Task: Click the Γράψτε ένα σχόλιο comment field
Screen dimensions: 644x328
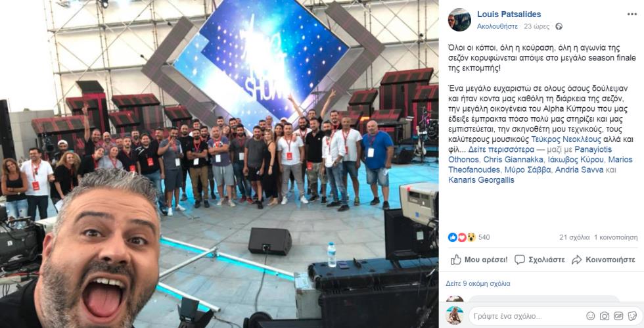Action: (x=528, y=316)
